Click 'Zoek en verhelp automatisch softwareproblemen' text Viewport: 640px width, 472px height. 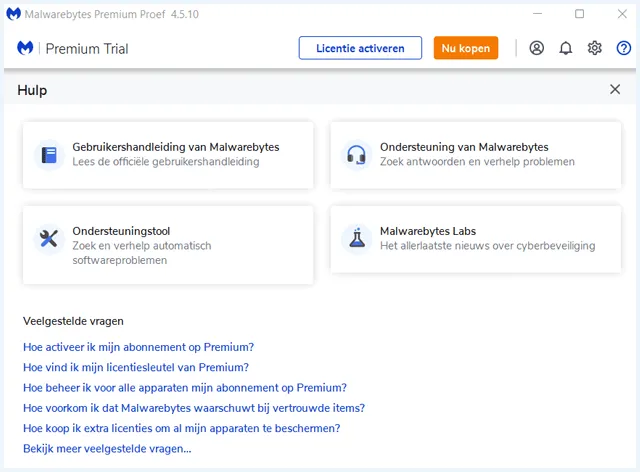click(x=142, y=253)
